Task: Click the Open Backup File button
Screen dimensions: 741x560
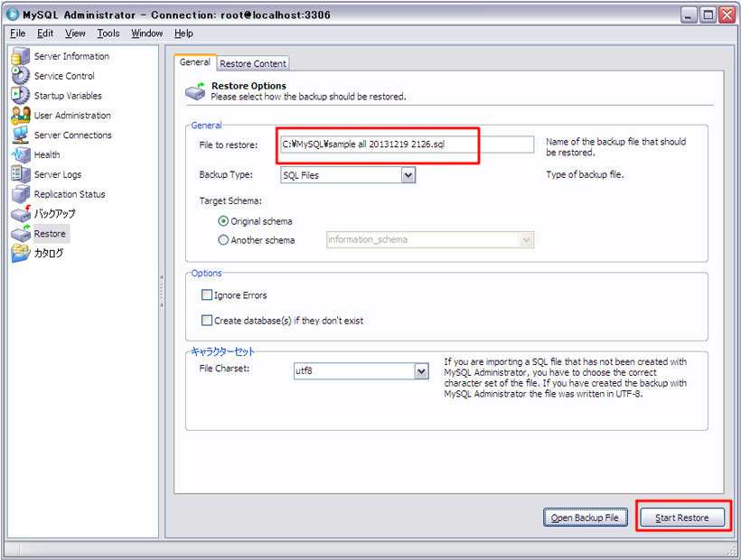Action: (585, 518)
